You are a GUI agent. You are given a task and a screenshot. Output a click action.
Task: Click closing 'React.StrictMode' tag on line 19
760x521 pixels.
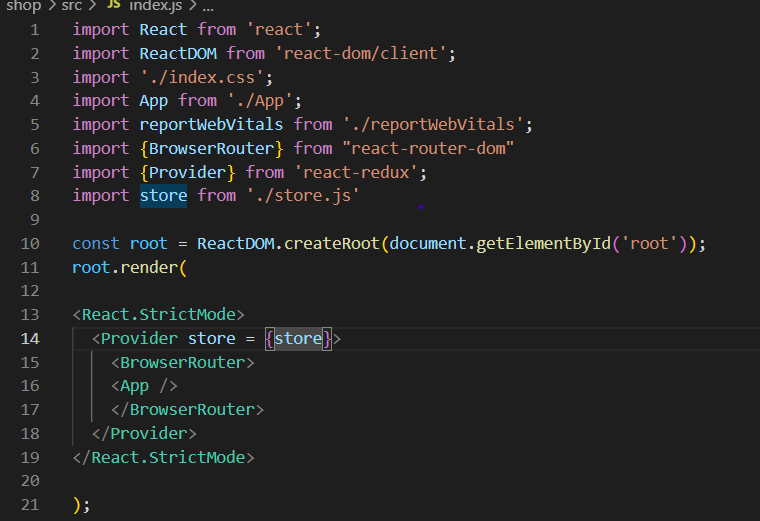click(163, 458)
